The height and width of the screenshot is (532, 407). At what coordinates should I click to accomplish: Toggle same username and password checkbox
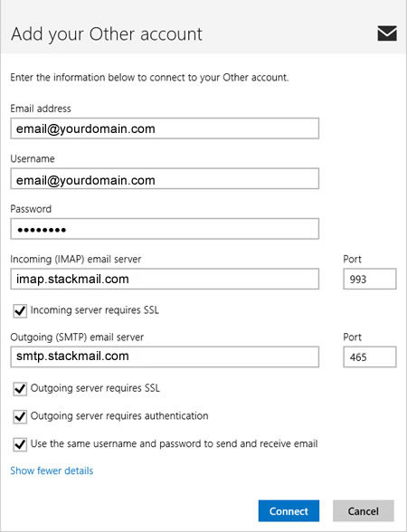(20, 444)
